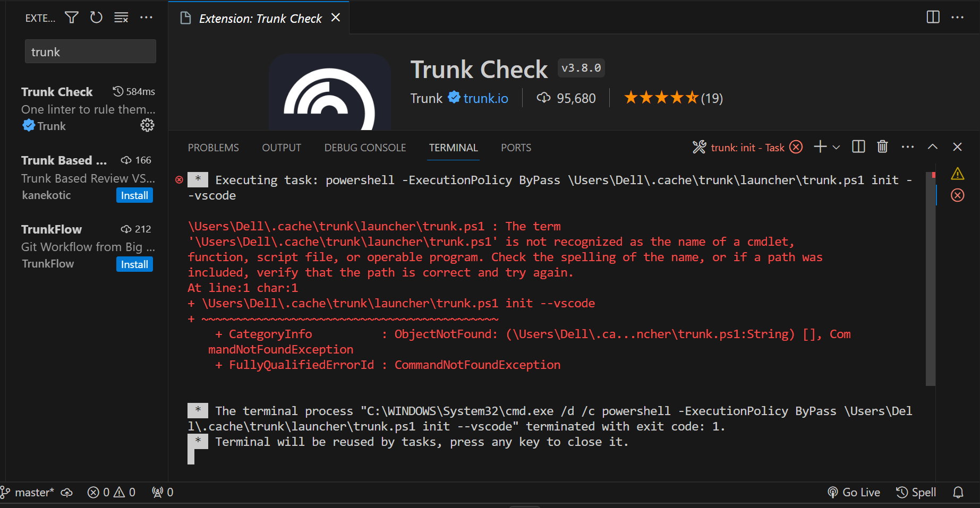Click the forwarded ports indicator showing 0
Image resolution: width=980 pixels, height=508 pixels.
point(163,493)
